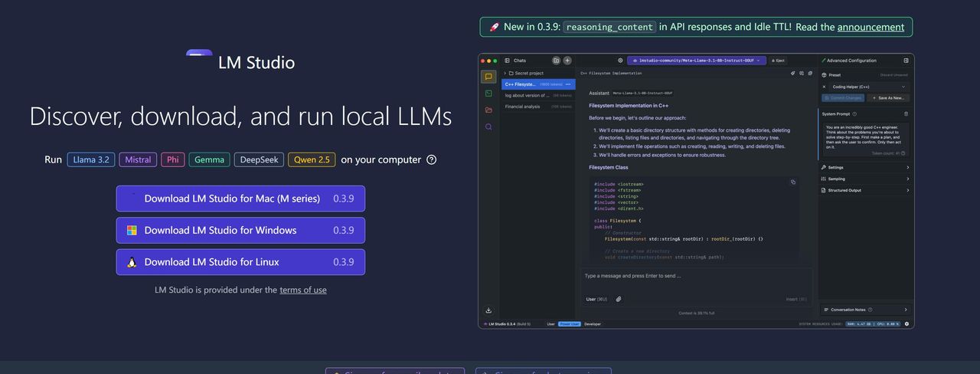
Task: Switch to Developer mode in preview status bar
Action: (593, 324)
